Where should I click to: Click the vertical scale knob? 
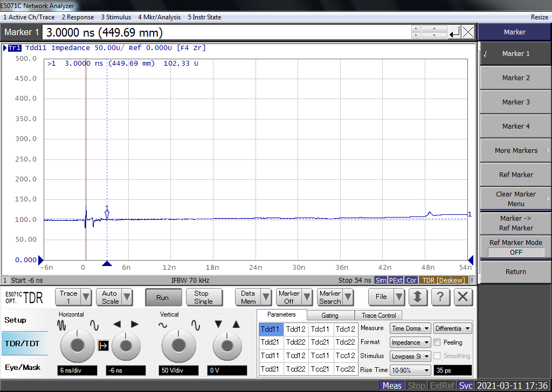[x=178, y=345]
